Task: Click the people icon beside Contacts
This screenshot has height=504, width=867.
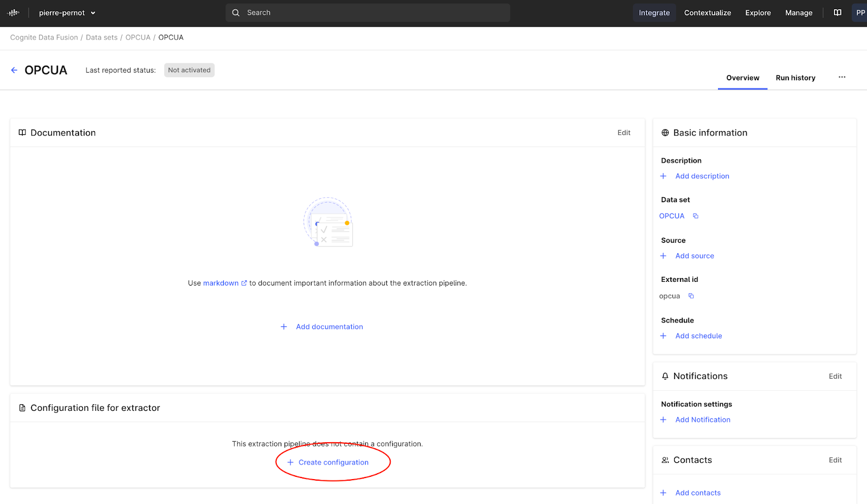Action: click(665, 460)
